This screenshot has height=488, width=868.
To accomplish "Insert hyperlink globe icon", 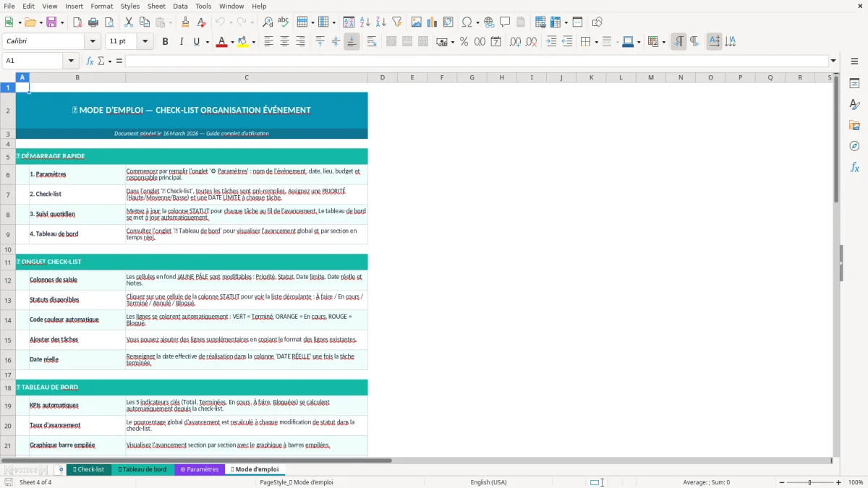I will (489, 22).
